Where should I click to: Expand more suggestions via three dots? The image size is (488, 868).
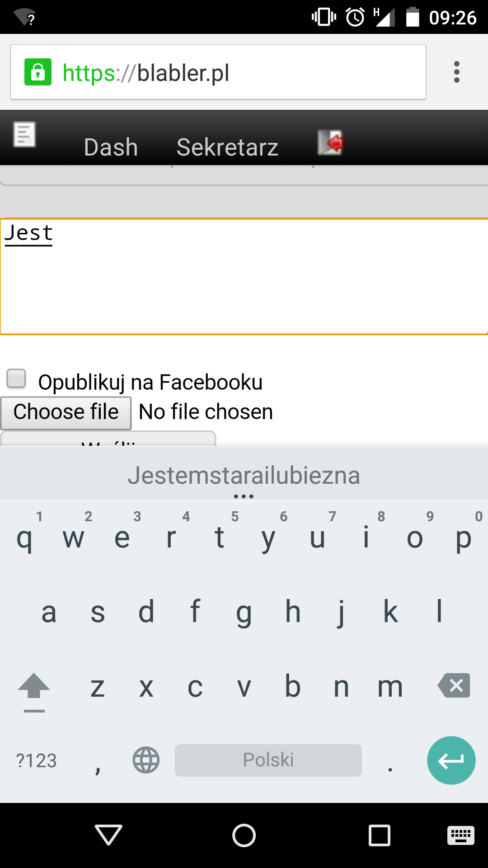pyautogui.click(x=244, y=496)
